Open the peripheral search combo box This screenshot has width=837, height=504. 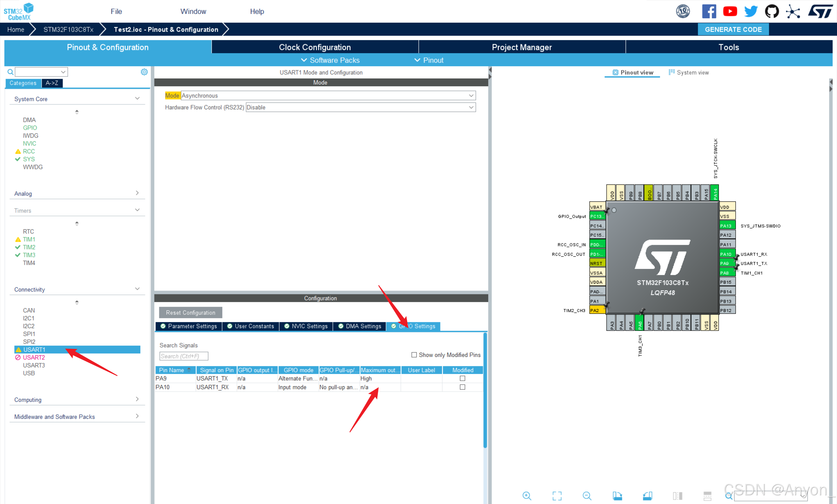click(x=42, y=72)
